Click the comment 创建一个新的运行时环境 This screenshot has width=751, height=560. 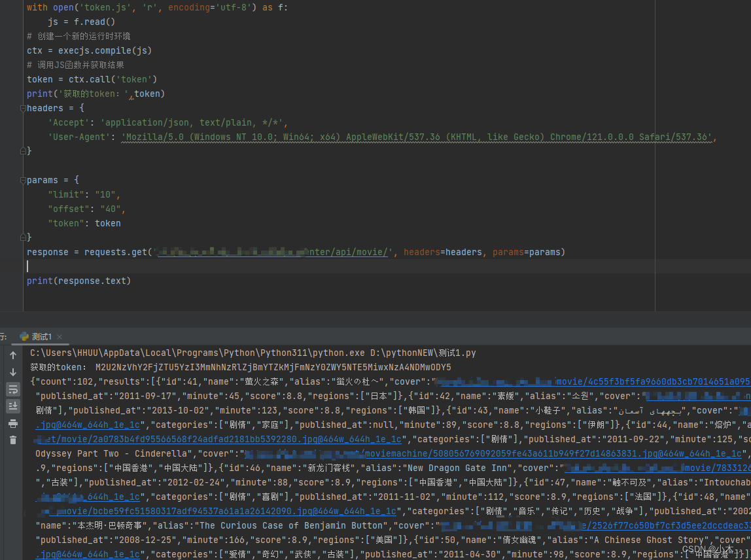[79, 37]
